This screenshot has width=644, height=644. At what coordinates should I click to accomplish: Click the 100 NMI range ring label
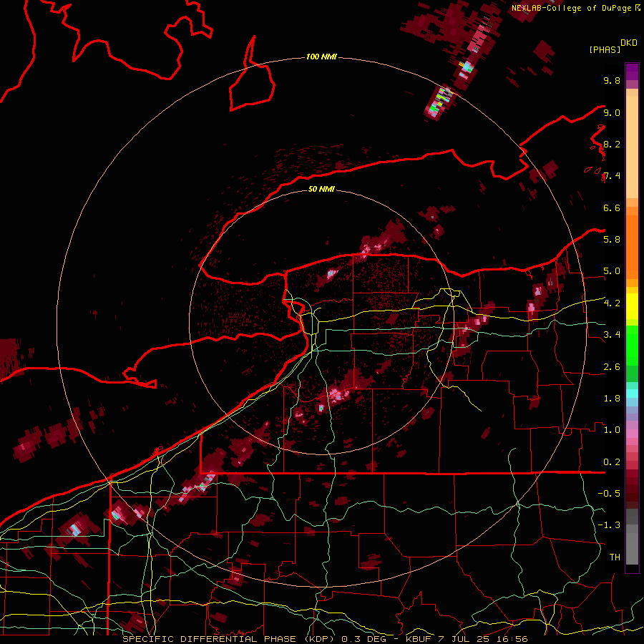click(x=321, y=57)
